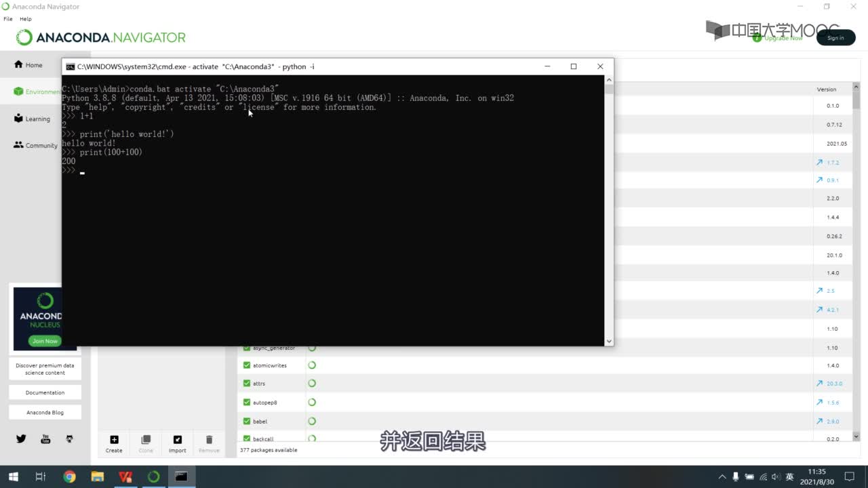Uncheck the atomicwrites package checkbox

coord(247,365)
